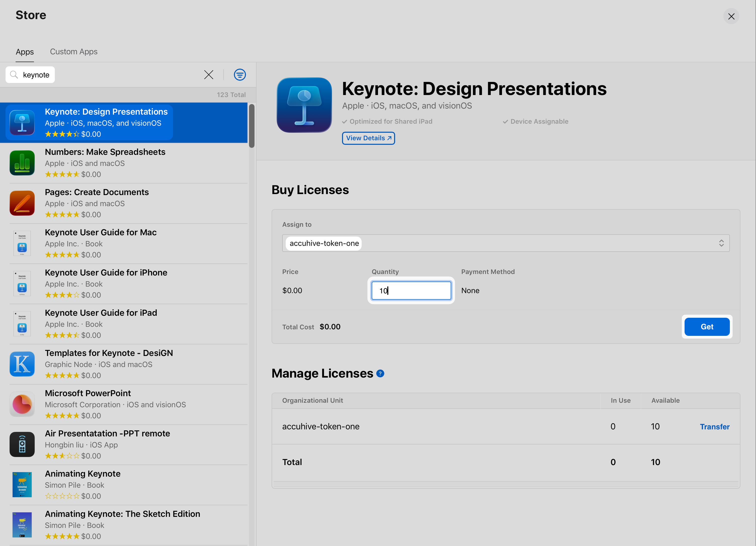Click Simon Pile · Book under Animating Keynote
The image size is (756, 546).
point(74,485)
